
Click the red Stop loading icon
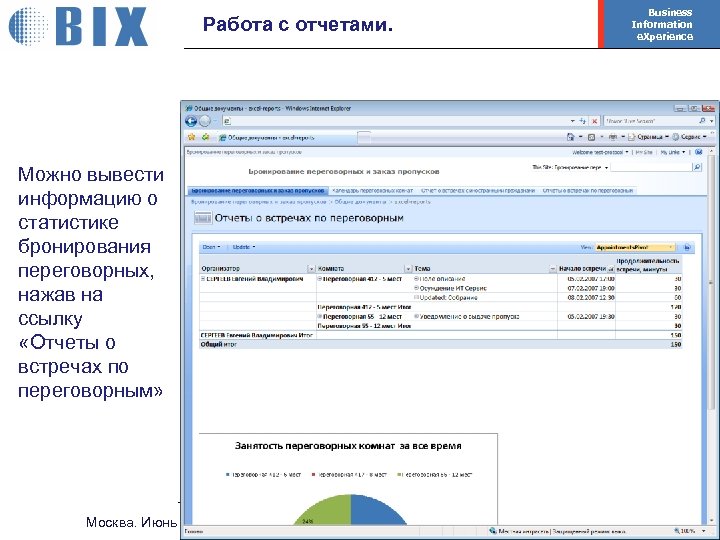click(595, 121)
